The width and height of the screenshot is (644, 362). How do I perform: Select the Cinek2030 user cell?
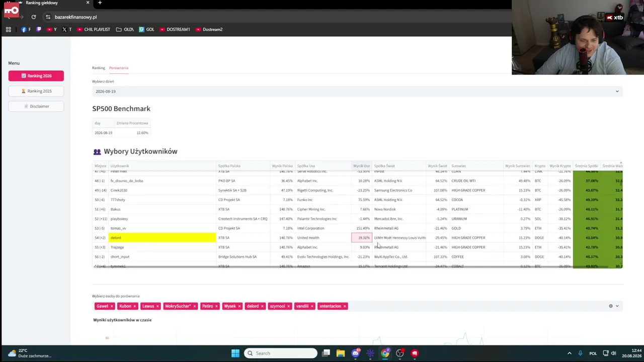coord(162,190)
